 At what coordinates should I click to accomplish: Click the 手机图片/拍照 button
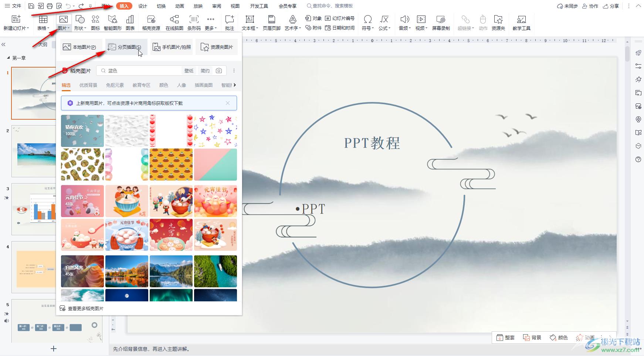click(x=172, y=47)
